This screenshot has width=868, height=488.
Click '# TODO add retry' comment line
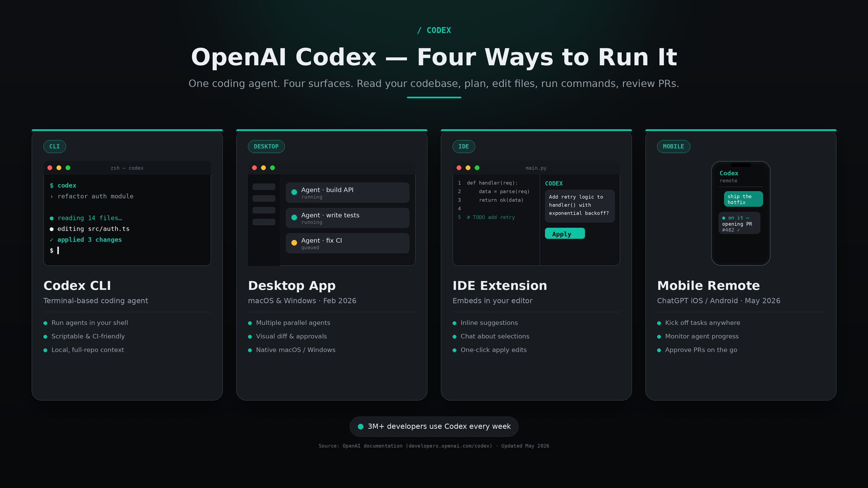491,217
